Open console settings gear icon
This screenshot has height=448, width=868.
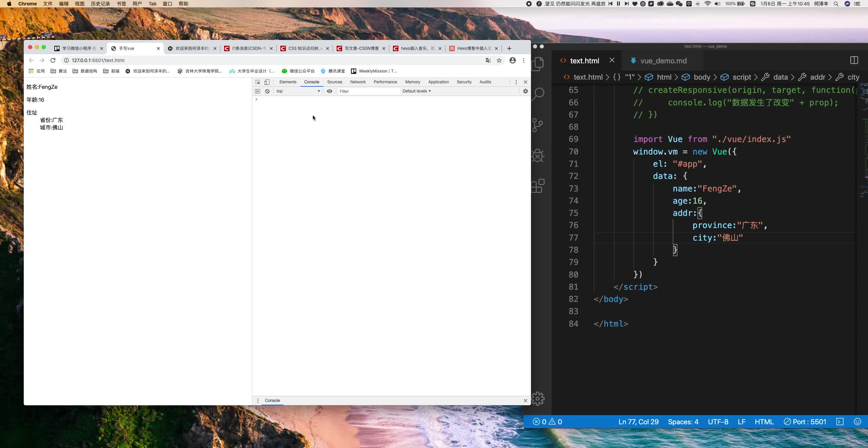coord(525,91)
